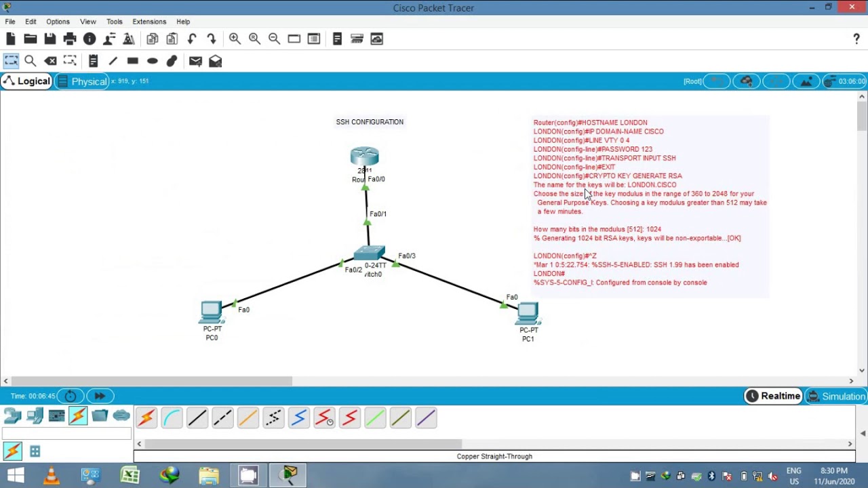Click the Power Cycle Devices button
Image resolution: width=868 pixels, height=488 pixels.
[71, 396]
